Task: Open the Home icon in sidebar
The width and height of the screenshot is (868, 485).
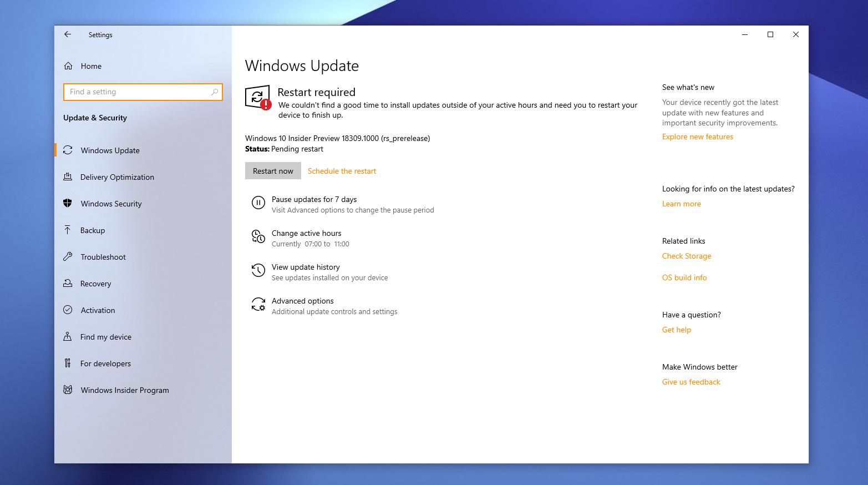Action: point(68,66)
